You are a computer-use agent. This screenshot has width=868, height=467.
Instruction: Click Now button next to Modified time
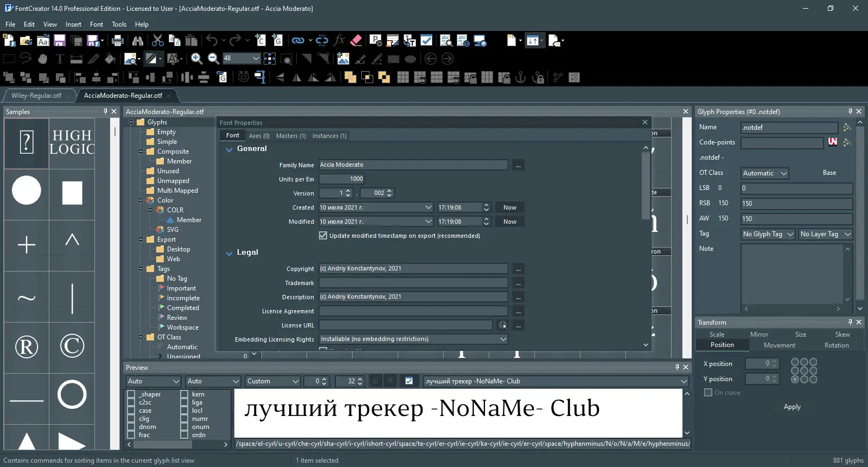pyautogui.click(x=510, y=222)
